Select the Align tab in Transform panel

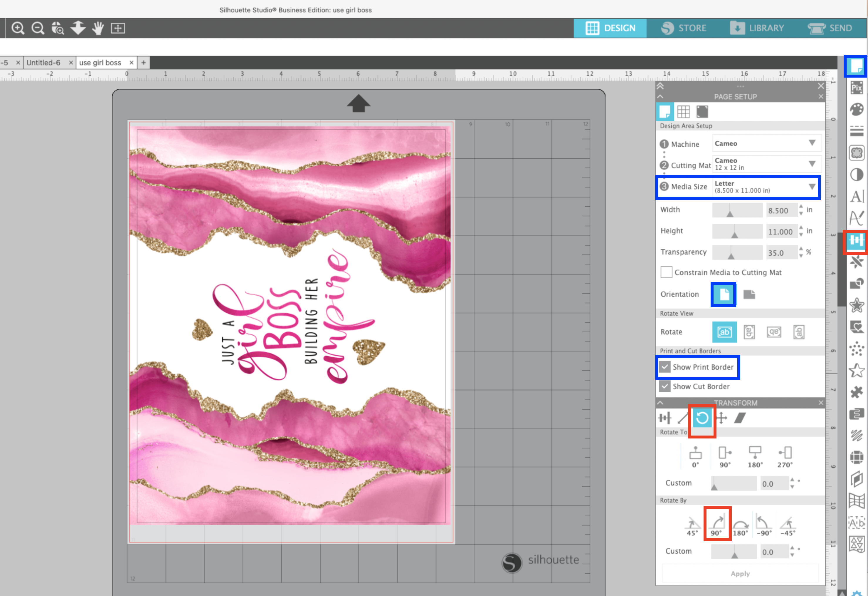click(x=665, y=418)
